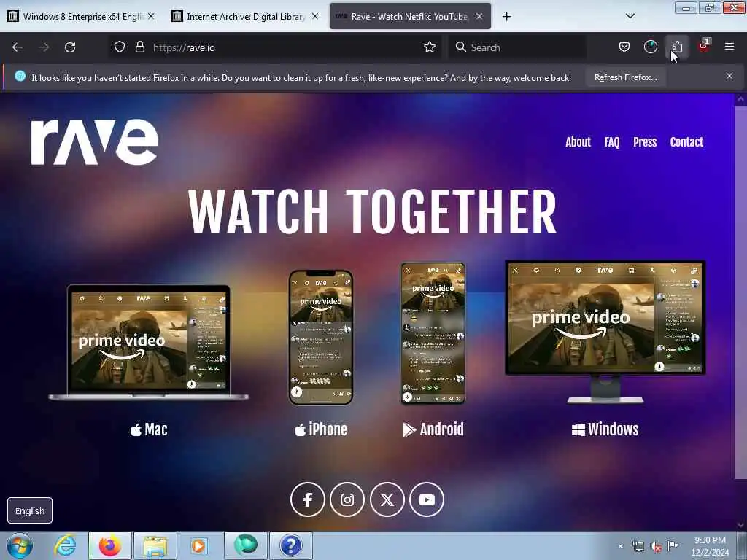Open the tracking protection shield
The image size is (747, 560).
(x=120, y=47)
